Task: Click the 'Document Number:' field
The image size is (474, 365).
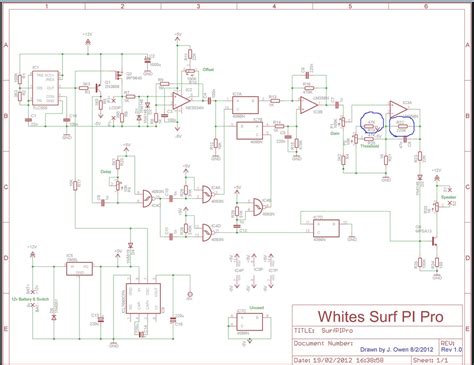Action: coord(323,343)
